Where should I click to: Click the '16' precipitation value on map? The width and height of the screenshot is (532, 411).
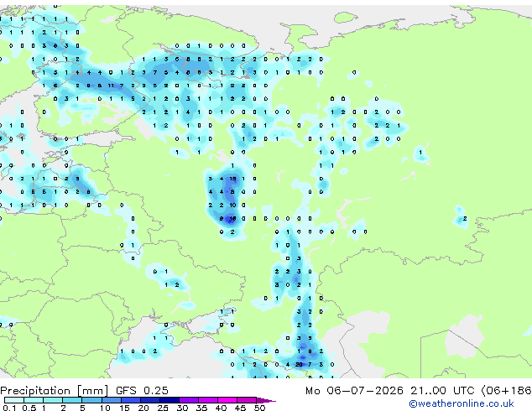[232, 219]
